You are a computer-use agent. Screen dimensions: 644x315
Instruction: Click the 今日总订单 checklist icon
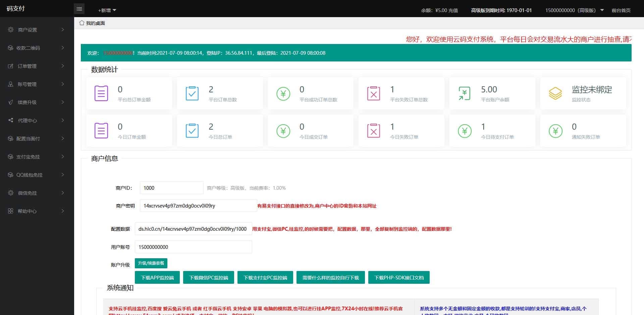click(192, 131)
